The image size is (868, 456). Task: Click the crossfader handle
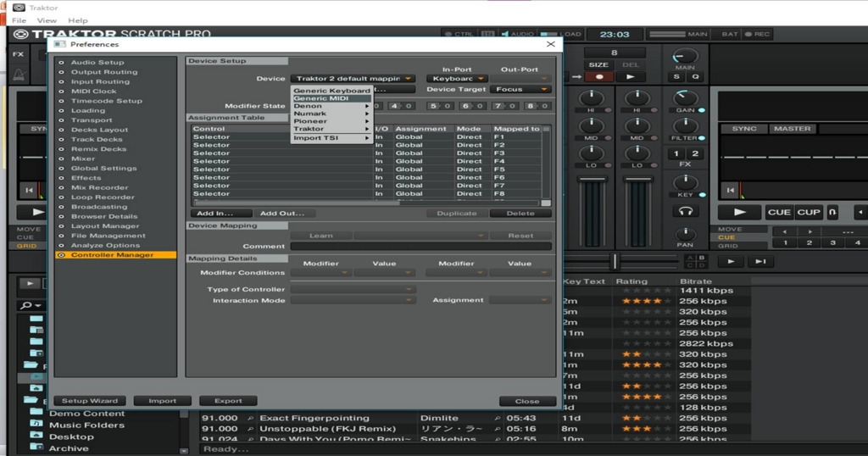click(x=615, y=261)
